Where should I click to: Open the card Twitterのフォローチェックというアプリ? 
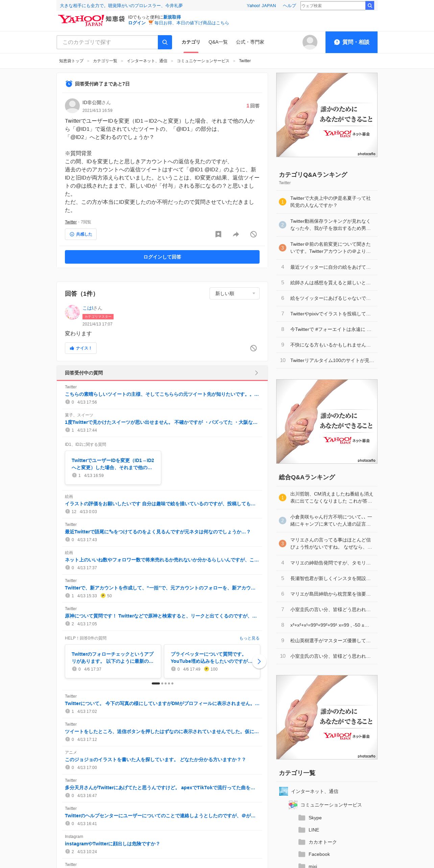[113, 661]
